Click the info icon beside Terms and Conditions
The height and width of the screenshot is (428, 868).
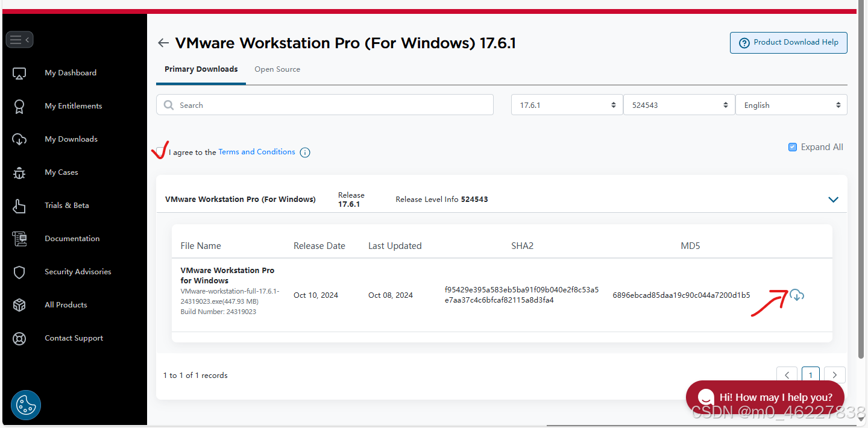click(305, 153)
